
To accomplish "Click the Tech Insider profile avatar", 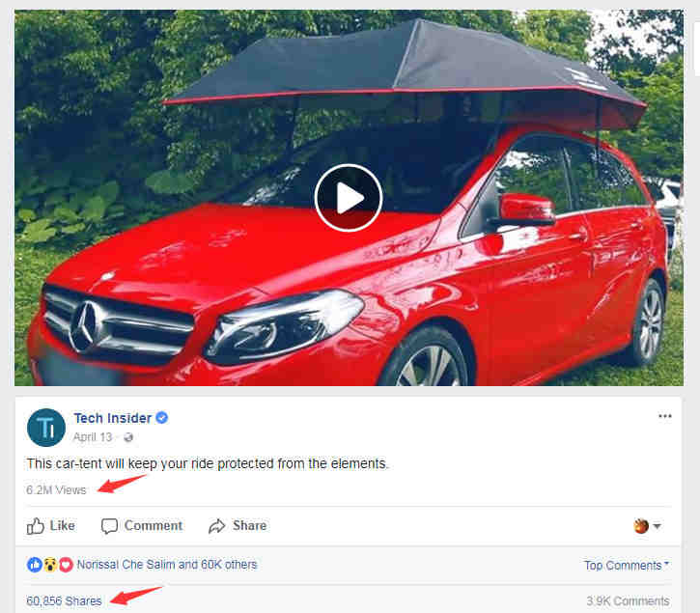I will 46,428.
